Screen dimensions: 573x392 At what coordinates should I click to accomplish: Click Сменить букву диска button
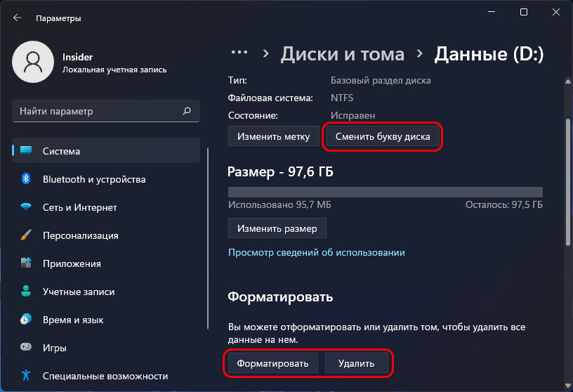[x=383, y=136]
